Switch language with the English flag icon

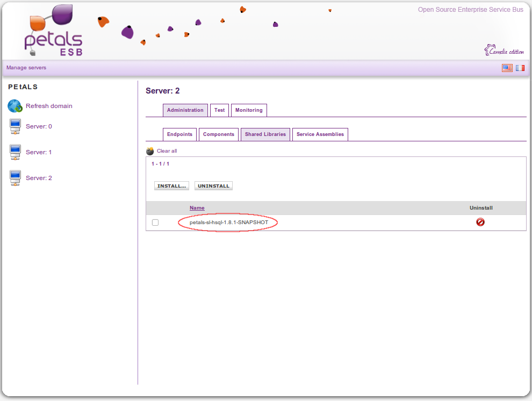507,68
